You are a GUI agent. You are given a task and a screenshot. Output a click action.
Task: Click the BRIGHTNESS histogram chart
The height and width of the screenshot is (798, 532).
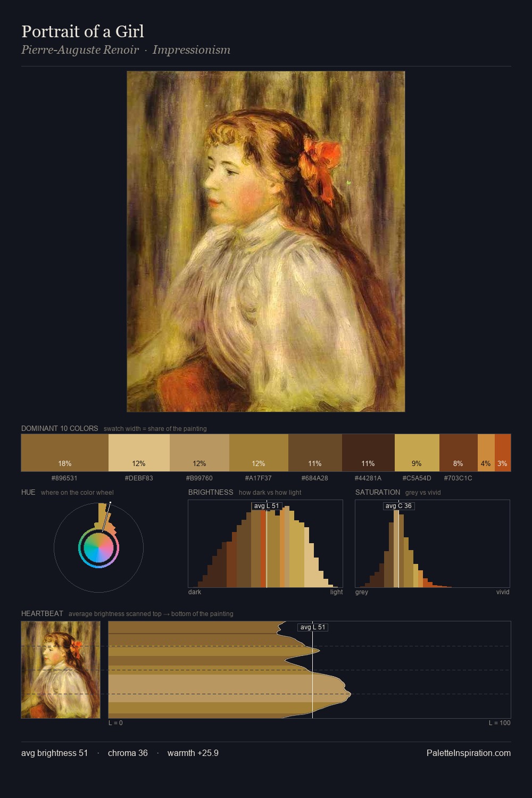(x=265, y=544)
